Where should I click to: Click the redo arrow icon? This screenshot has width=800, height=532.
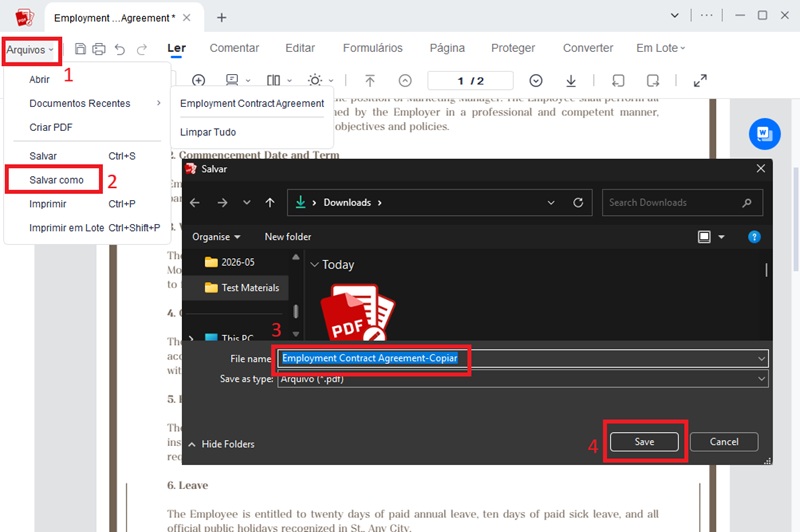(141, 49)
